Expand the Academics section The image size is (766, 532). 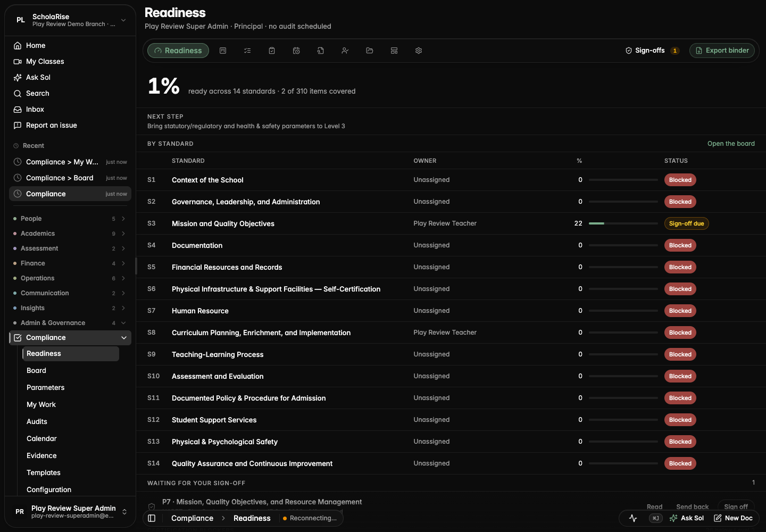pyautogui.click(x=70, y=234)
